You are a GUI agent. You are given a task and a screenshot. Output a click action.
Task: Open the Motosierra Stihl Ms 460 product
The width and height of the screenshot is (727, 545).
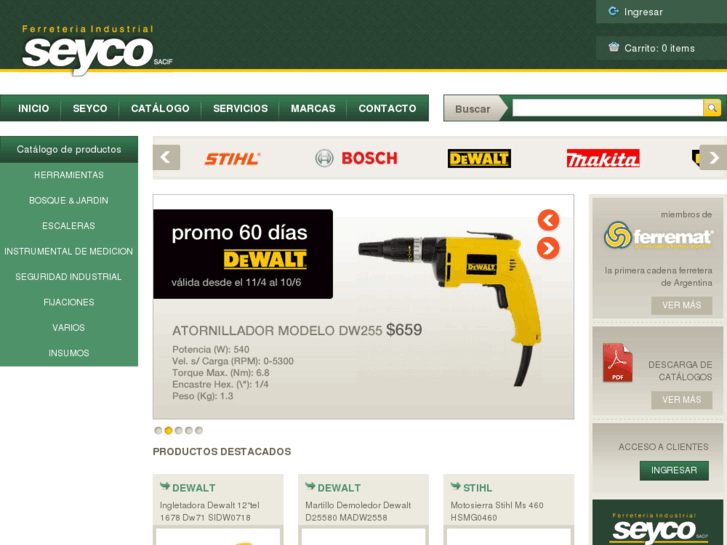(497, 511)
